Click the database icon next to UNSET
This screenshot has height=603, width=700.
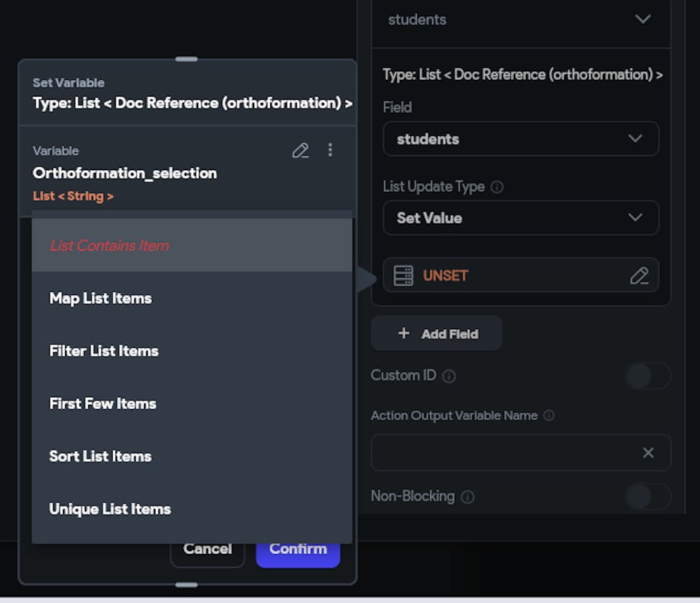(404, 276)
